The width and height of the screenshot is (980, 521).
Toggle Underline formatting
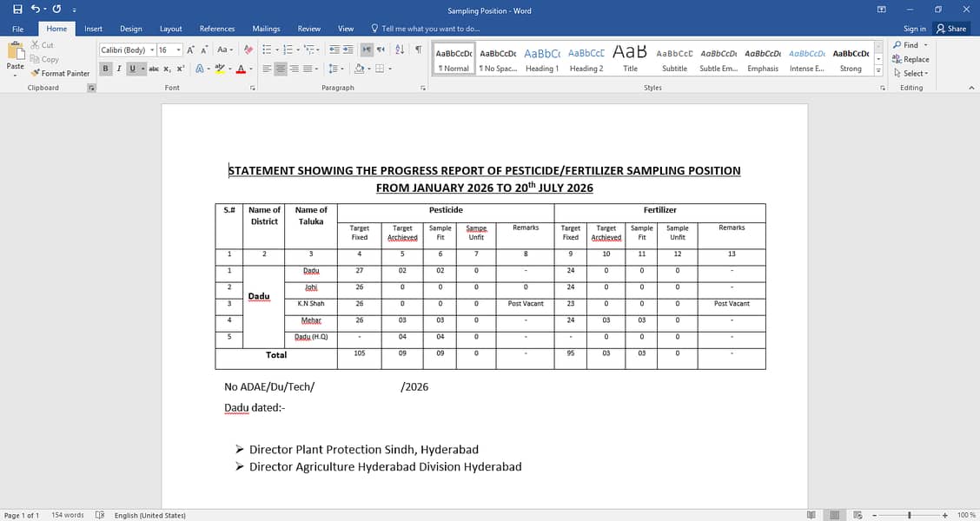click(133, 69)
